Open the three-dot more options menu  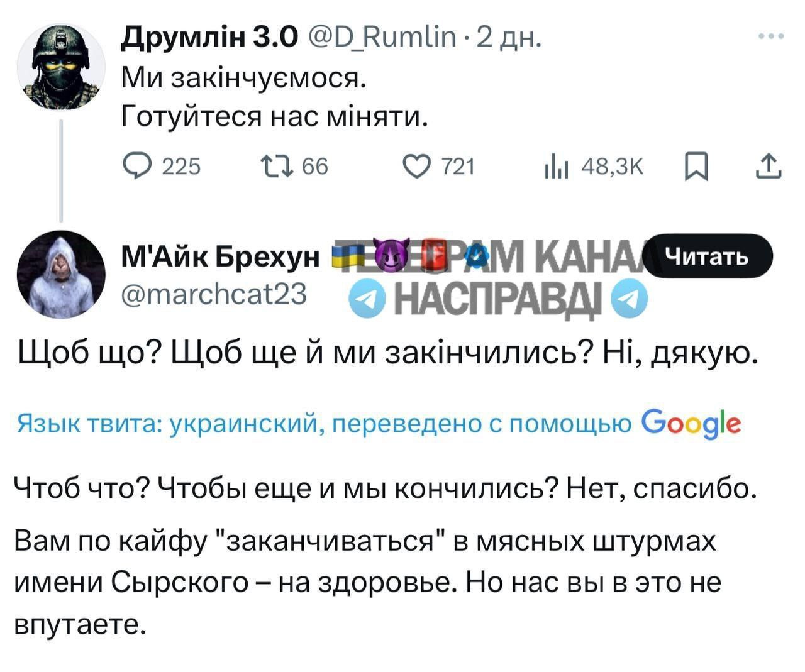pyautogui.click(x=771, y=37)
